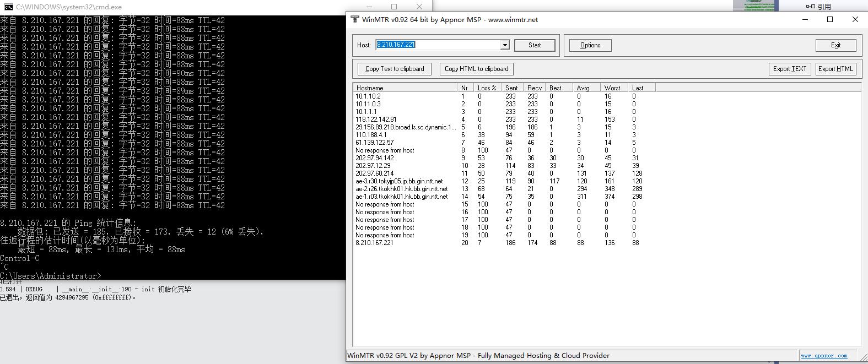
Task: Open the Host address dropdown list
Action: click(504, 45)
